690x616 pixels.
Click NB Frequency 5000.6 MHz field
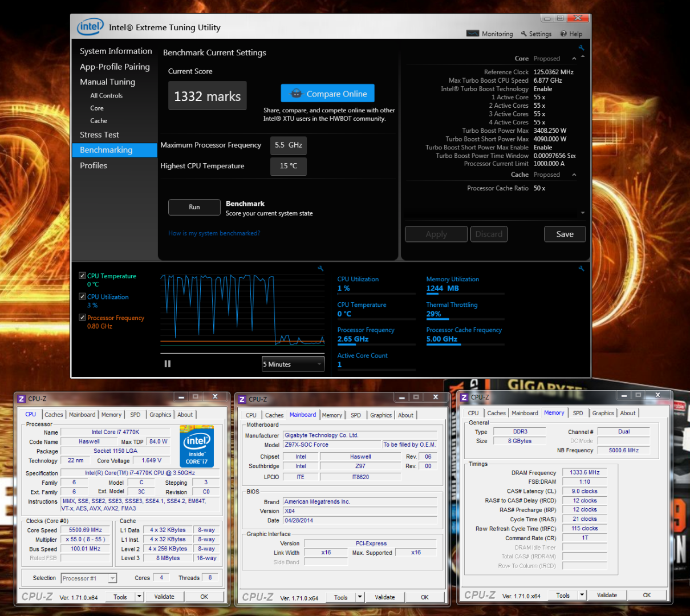click(x=624, y=450)
